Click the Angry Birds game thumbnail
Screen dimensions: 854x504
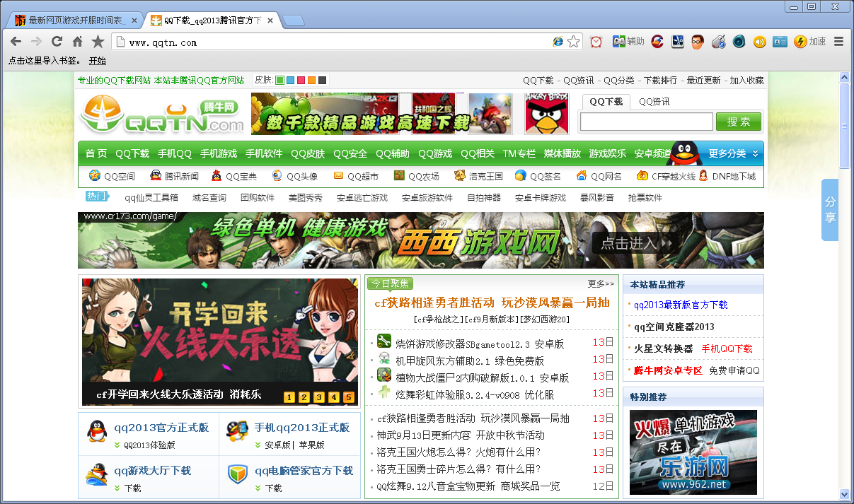547,114
